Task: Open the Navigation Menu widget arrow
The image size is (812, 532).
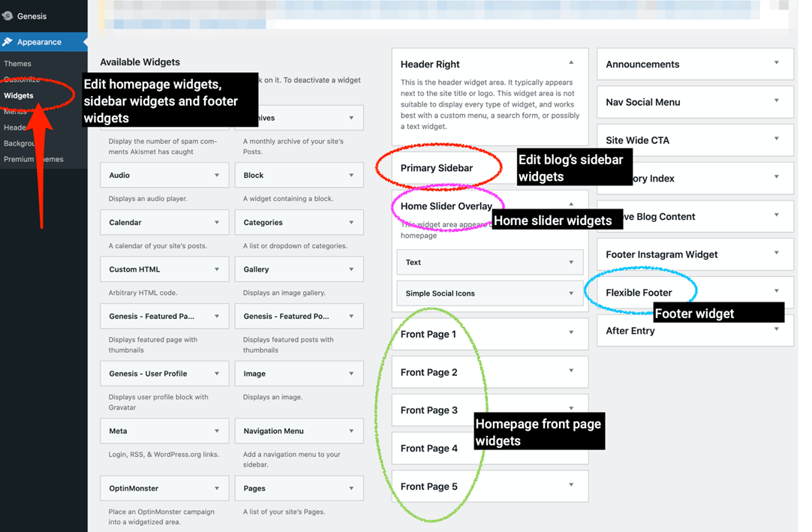Action: coord(351,431)
